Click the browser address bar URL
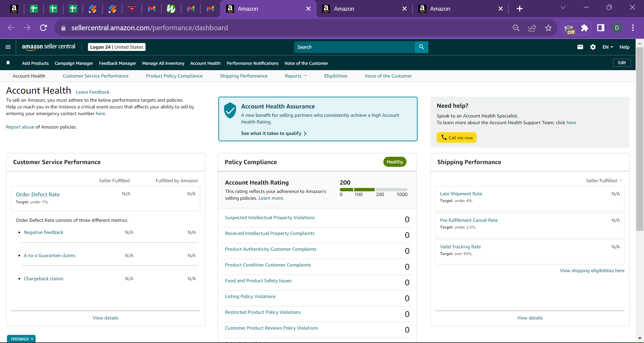The image size is (644, 343). [150, 28]
